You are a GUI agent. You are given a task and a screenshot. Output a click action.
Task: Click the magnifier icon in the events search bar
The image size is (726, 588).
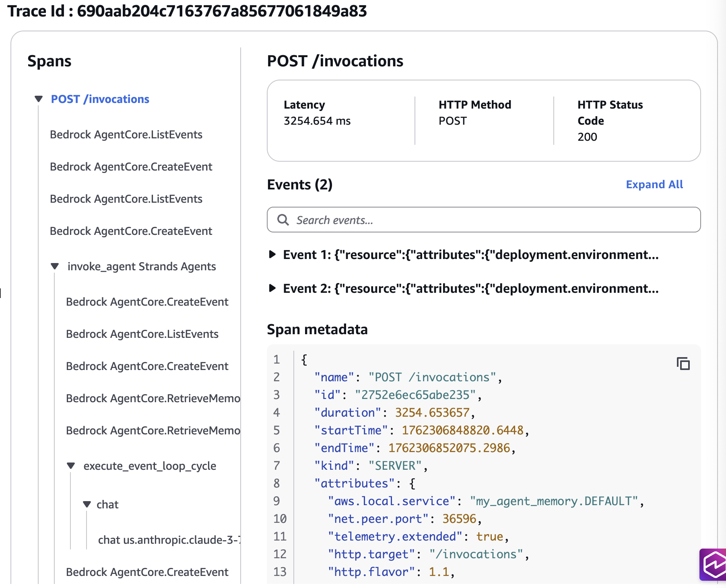283,220
